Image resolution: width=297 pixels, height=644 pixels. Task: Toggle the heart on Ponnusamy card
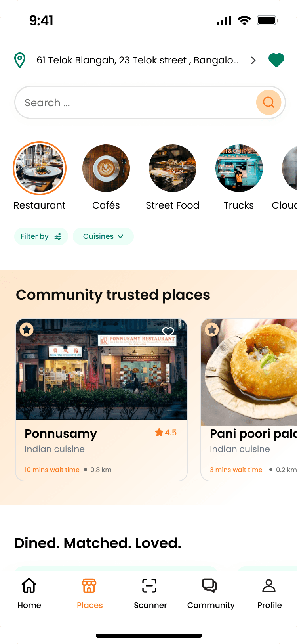(x=168, y=332)
